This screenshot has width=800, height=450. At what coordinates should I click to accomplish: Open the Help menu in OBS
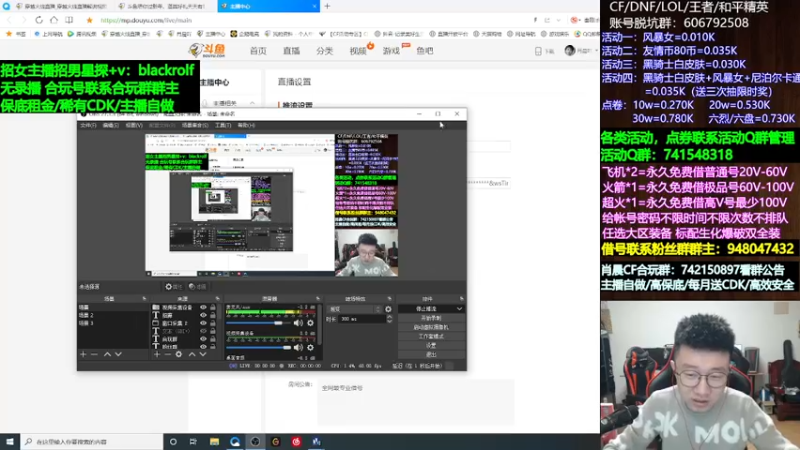click(x=246, y=125)
